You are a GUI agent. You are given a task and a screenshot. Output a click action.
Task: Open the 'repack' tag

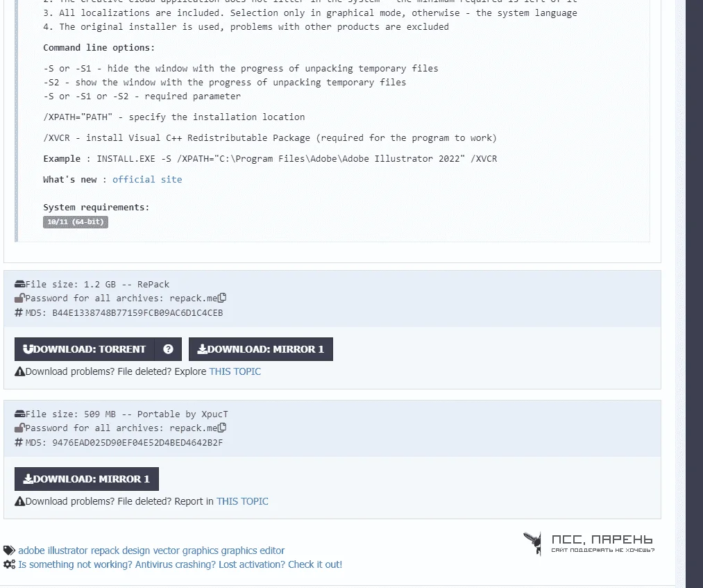tap(105, 551)
